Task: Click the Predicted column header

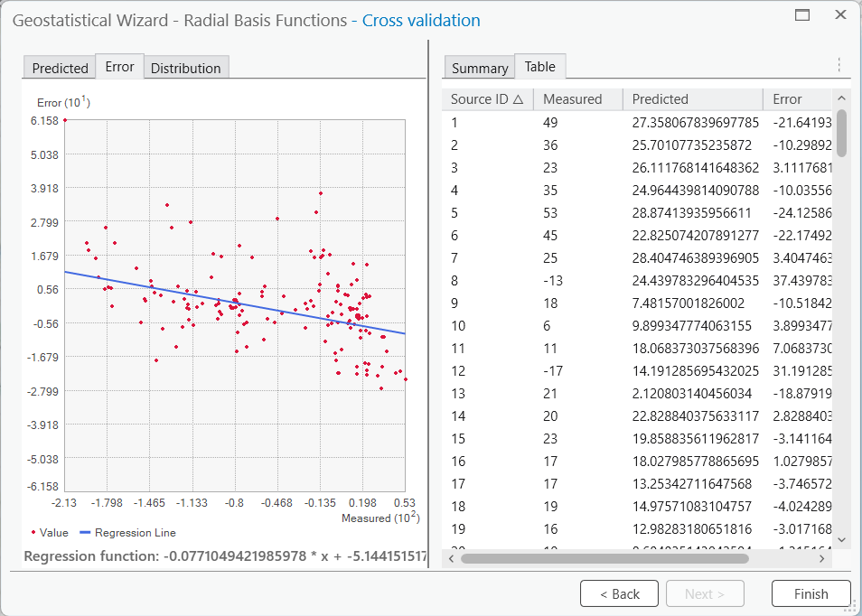Action: click(693, 99)
